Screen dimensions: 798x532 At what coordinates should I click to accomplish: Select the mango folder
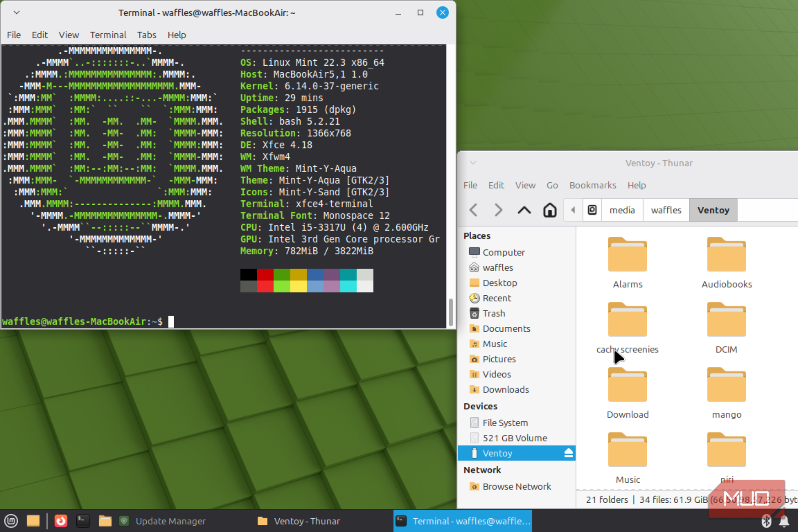tap(726, 393)
